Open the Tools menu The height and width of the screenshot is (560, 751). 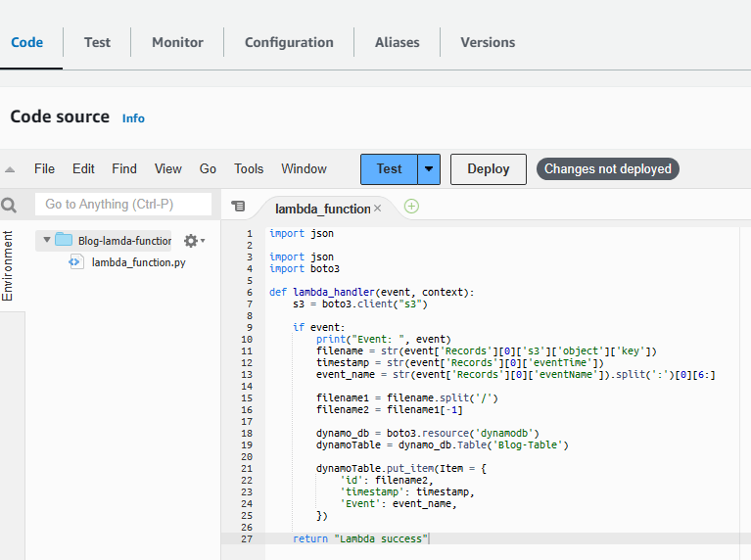click(249, 168)
